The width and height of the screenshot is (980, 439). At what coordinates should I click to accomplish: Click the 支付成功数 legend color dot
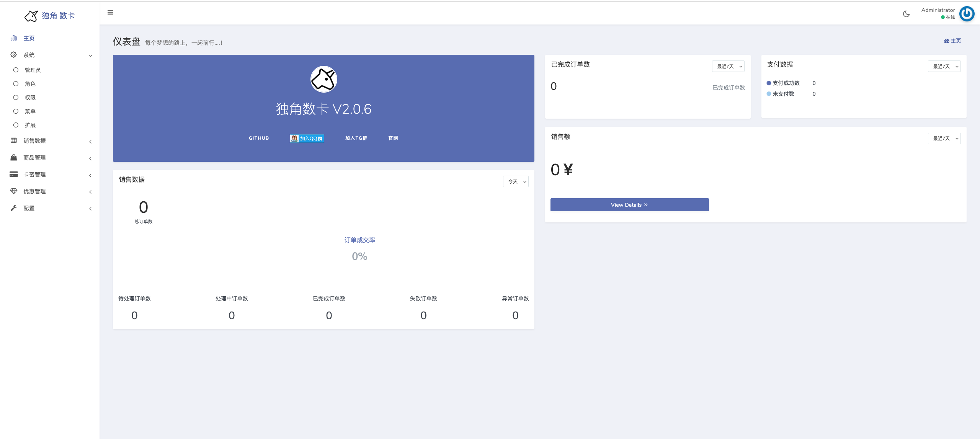(x=769, y=83)
